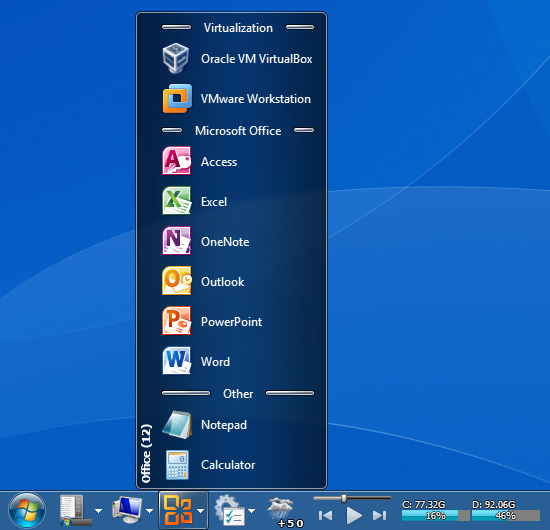This screenshot has height=530, width=550.
Task: Launch Oracle VM VirtualBox icon
Action: [176, 58]
